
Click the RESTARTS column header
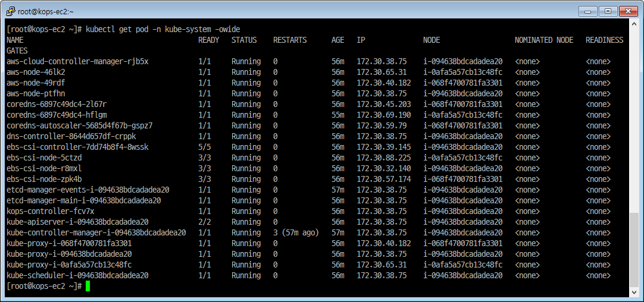coord(290,40)
